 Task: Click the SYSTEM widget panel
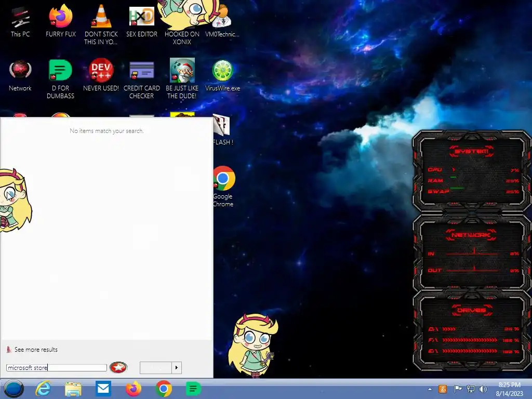click(x=471, y=171)
